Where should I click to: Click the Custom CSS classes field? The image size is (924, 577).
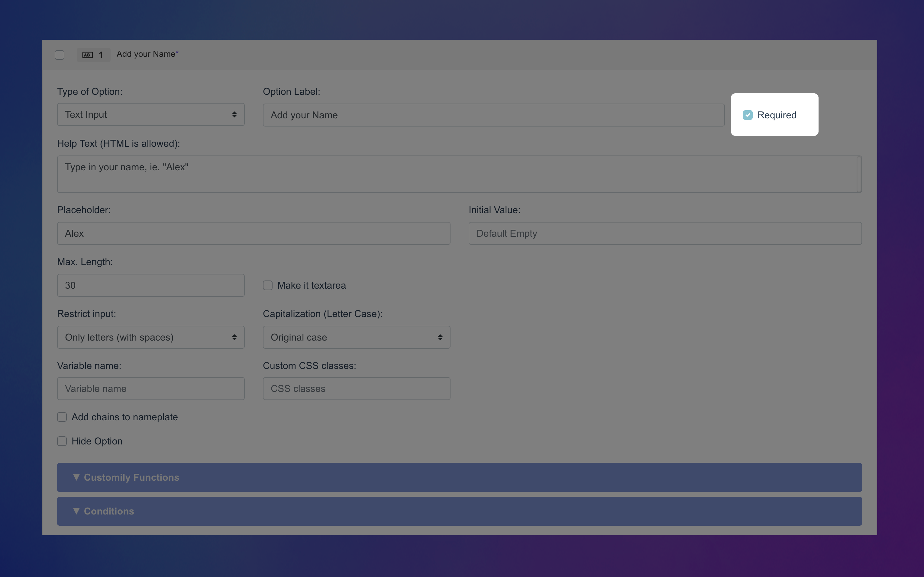pyautogui.click(x=356, y=389)
